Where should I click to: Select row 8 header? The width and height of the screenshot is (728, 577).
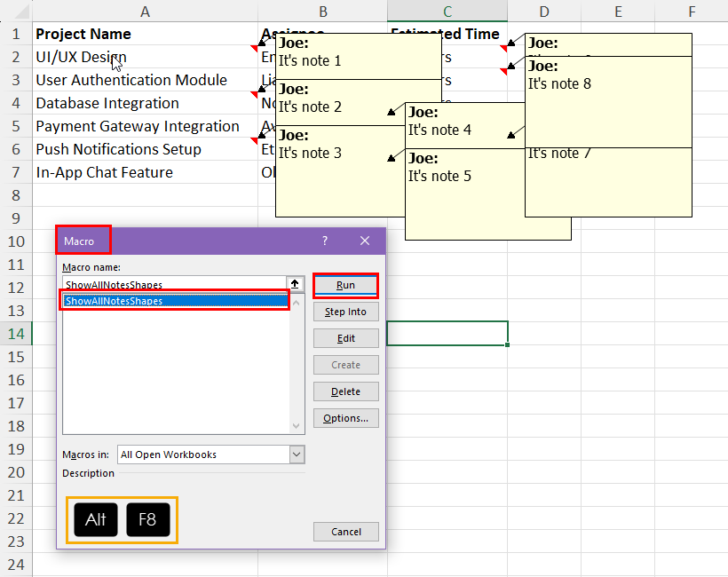[x=16, y=195]
